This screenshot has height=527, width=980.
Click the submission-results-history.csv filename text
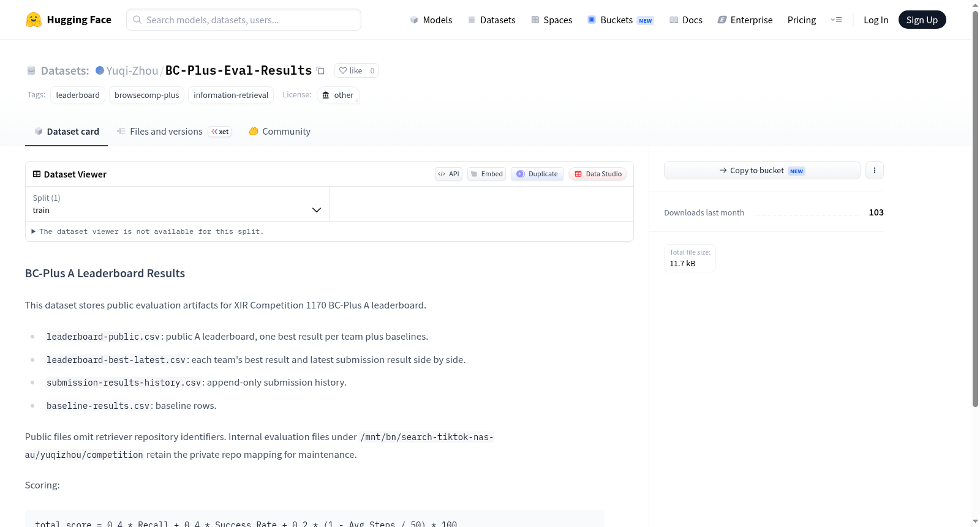point(124,383)
